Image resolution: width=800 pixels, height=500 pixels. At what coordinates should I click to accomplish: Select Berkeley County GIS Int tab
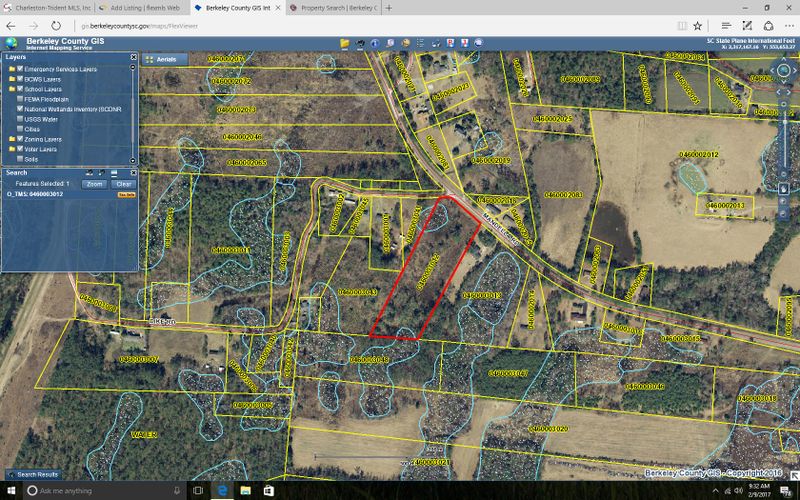tap(237, 8)
